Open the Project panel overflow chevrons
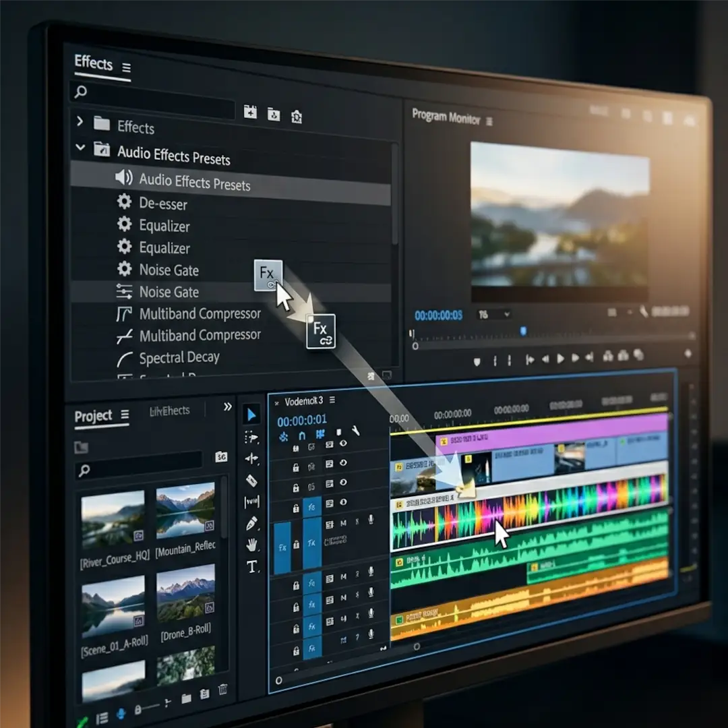This screenshot has width=728, height=728. pos(227,406)
